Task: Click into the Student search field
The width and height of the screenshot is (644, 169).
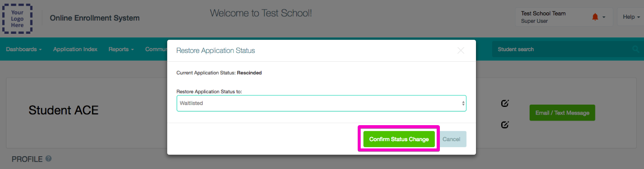Action: [x=561, y=49]
